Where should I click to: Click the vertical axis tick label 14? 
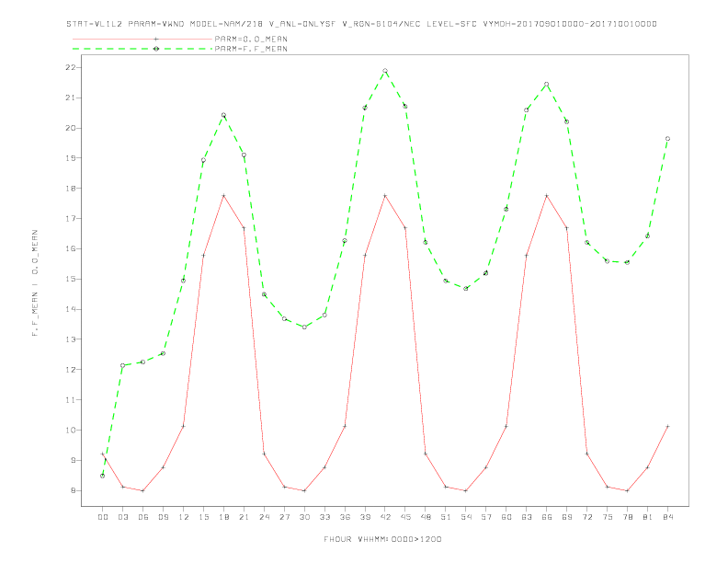71,309
